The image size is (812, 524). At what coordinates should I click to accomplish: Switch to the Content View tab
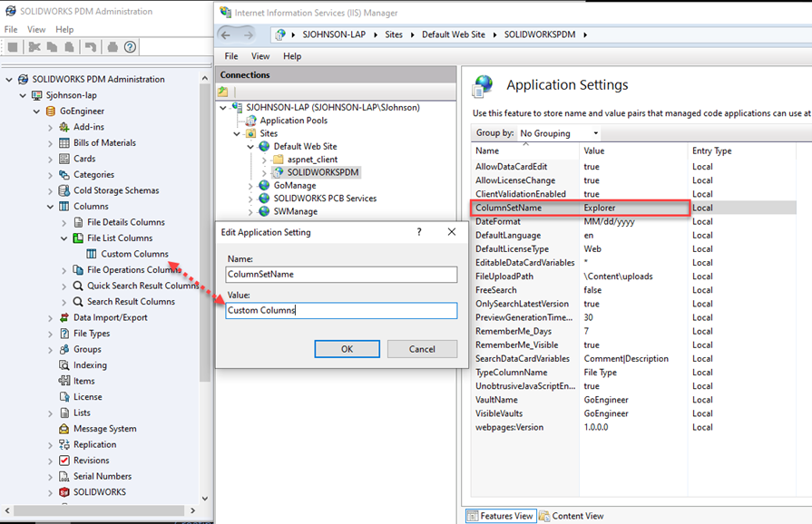(x=572, y=516)
